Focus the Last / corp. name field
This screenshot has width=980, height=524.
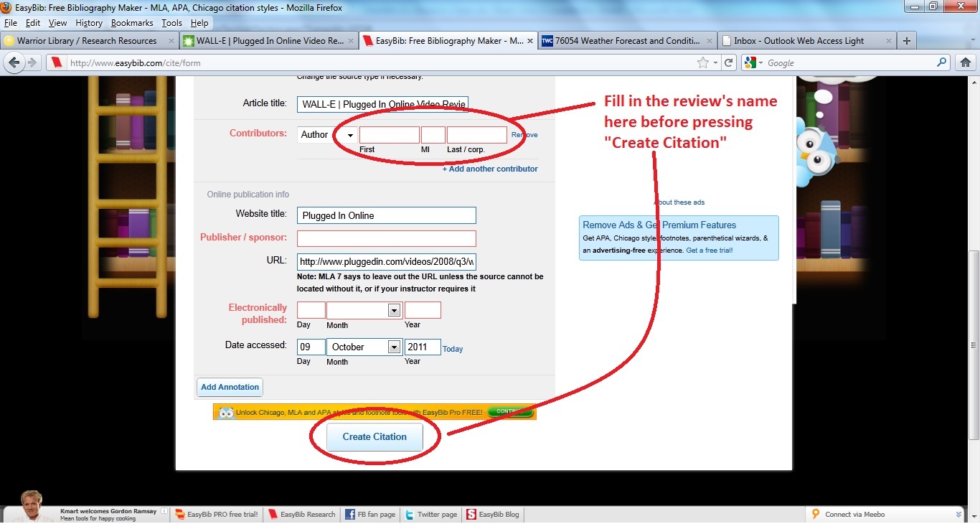pyautogui.click(x=477, y=135)
